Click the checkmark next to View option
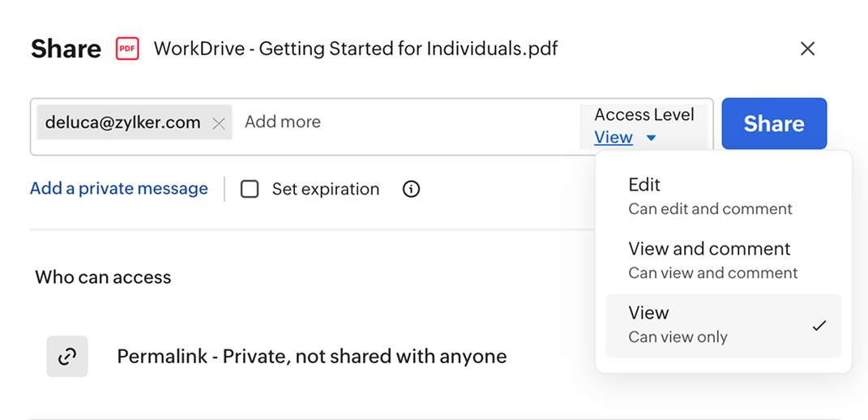This screenshot has height=420, width=868. click(819, 325)
